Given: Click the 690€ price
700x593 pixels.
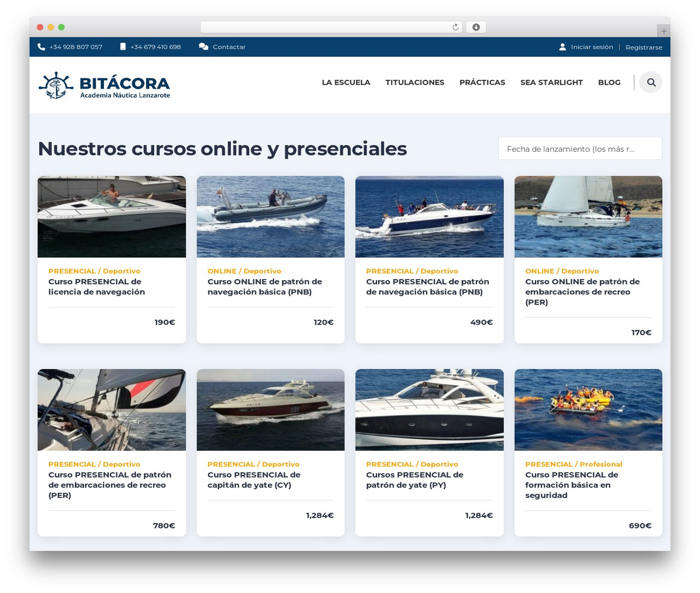Looking at the screenshot, I should coord(640,526).
